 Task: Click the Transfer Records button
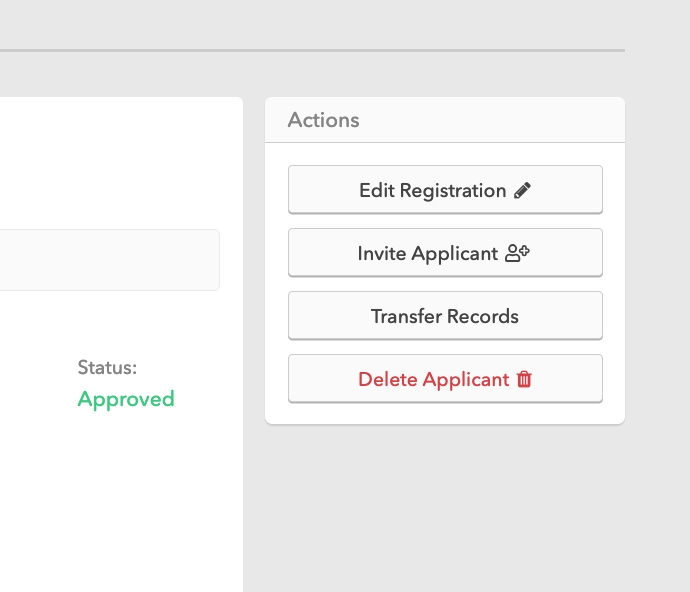(x=445, y=316)
